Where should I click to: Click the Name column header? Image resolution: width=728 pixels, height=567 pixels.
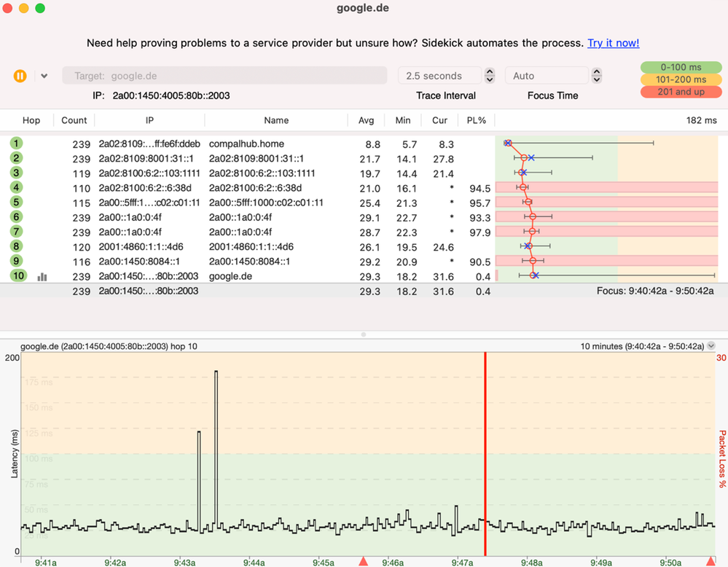tap(276, 120)
